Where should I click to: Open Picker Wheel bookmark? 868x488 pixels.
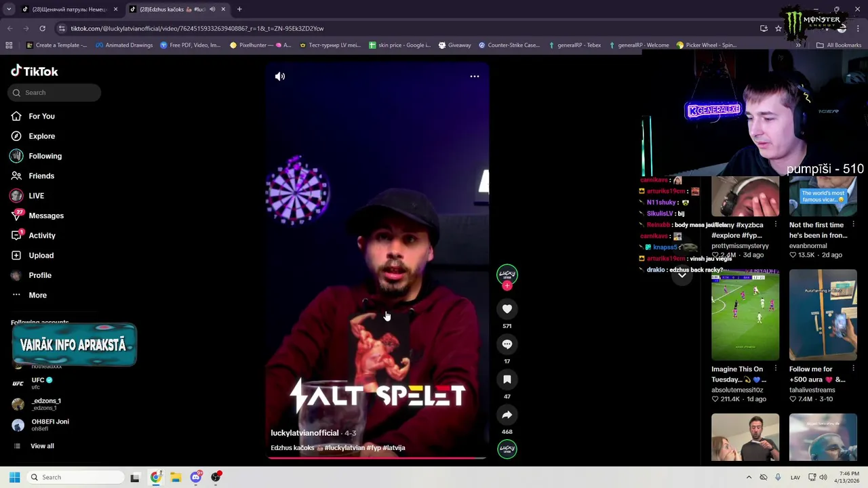coord(706,45)
